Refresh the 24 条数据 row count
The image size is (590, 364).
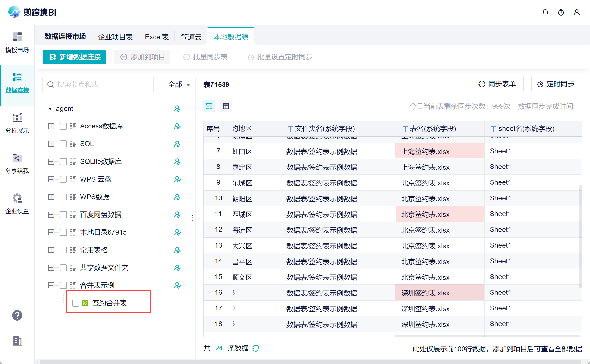(256, 348)
